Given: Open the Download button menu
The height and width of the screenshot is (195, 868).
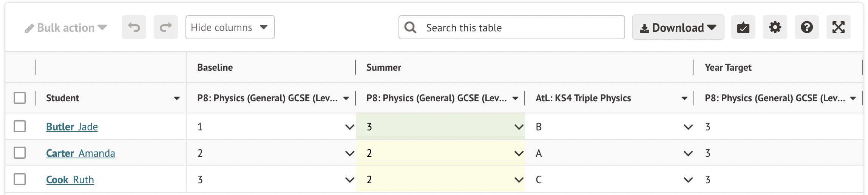Looking at the screenshot, I should [x=678, y=27].
